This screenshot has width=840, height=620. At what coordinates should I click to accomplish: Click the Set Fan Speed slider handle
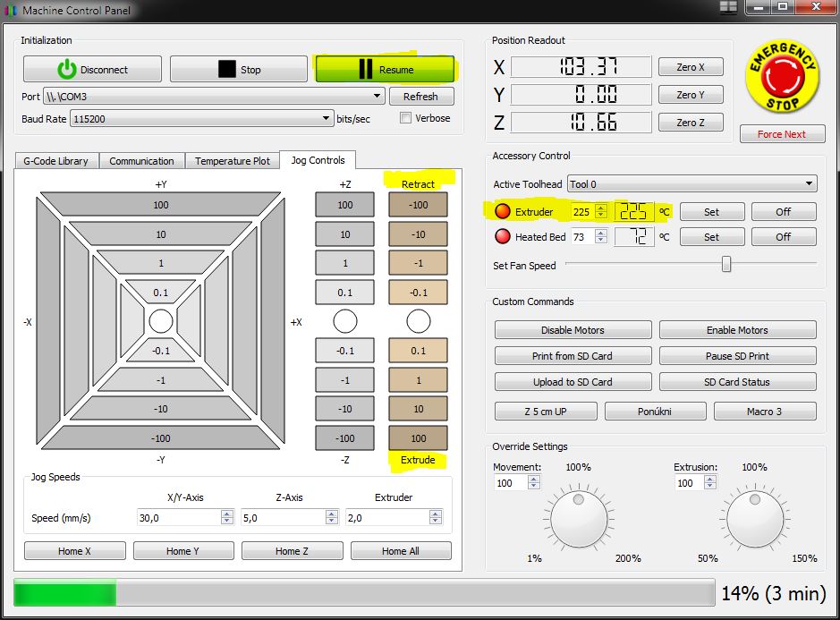pos(726,264)
